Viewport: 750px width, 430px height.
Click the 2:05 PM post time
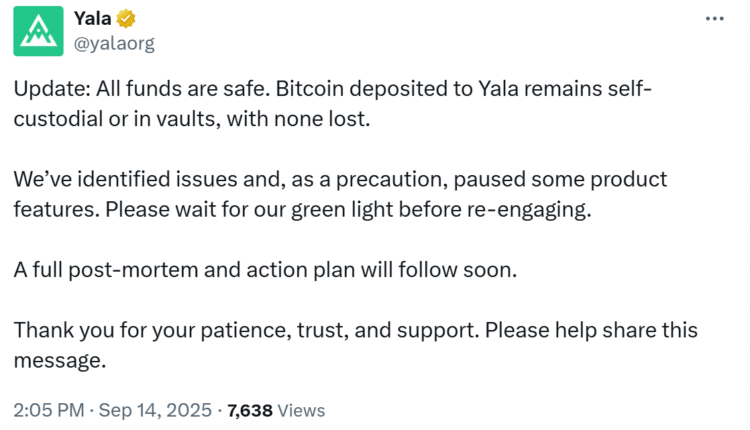pyautogui.click(x=49, y=410)
